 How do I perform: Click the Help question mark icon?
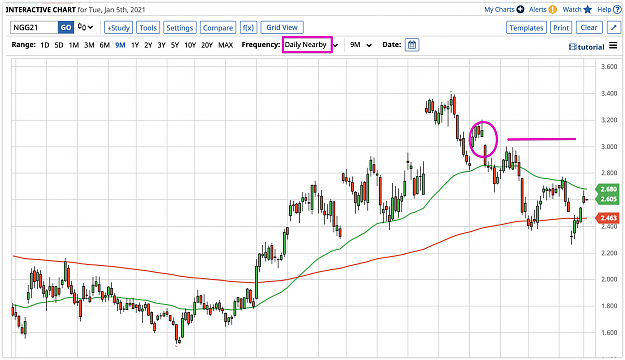tap(617, 9)
